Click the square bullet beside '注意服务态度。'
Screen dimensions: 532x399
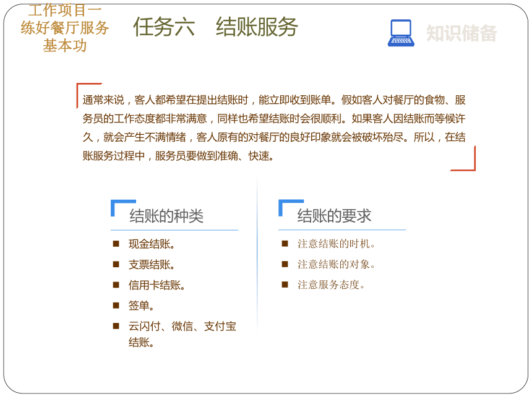pos(285,285)
